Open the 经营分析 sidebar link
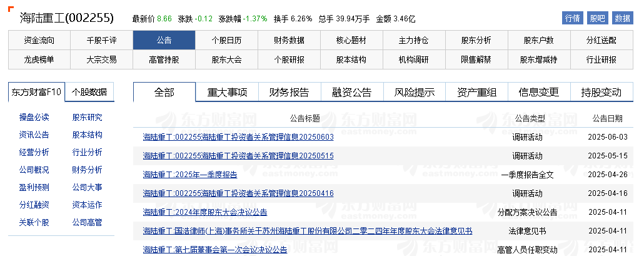This screenshot has width=644, height=256. pyautogui.click(x=34, y=153)
